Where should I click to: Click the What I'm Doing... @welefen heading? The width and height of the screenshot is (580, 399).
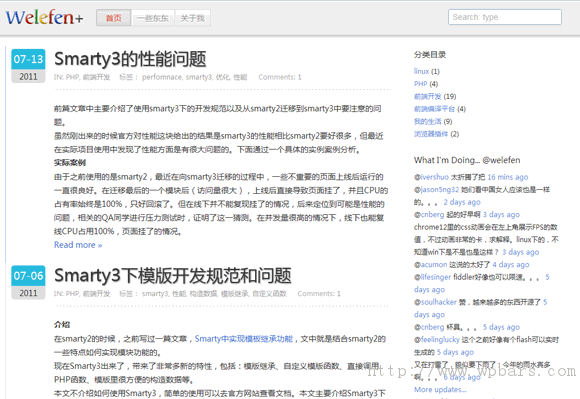[x=467, y=160]
